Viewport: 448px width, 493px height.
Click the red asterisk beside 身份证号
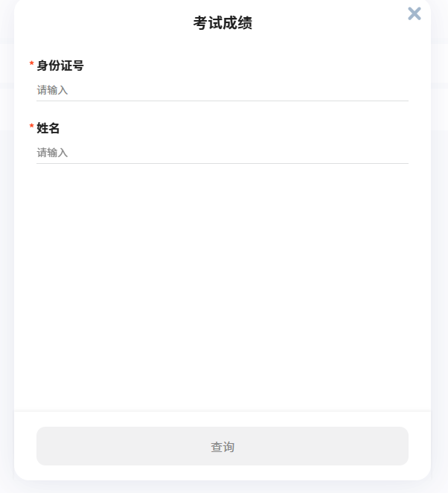point(31,66)
